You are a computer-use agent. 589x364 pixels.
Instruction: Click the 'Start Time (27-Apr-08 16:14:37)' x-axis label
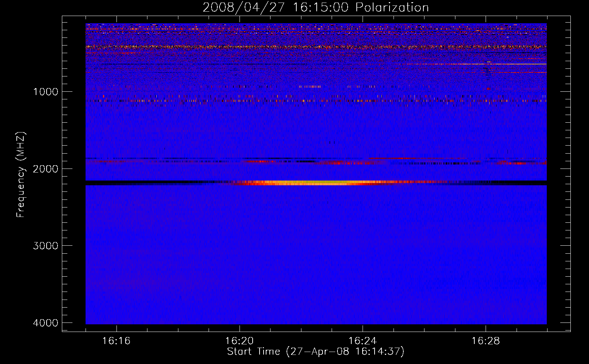(x=316, y=352)
